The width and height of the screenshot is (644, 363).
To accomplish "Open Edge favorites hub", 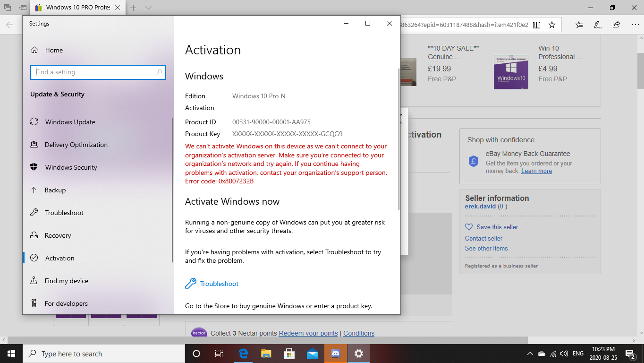I will 579,25.
